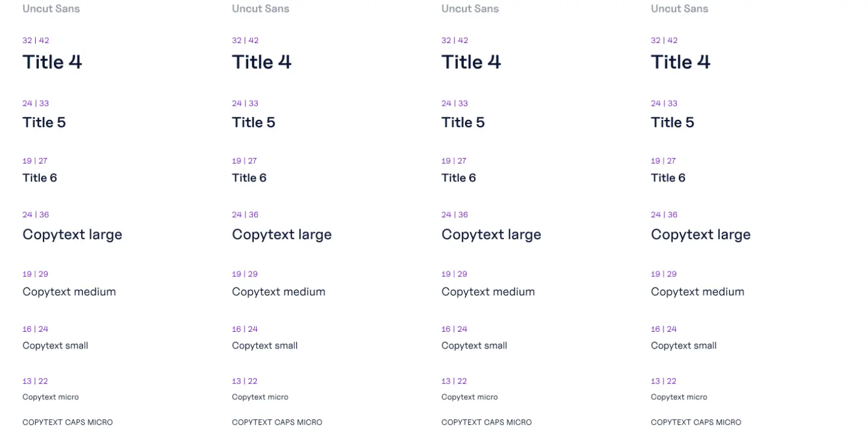Select COPYTEXT CAPS MICRO in fourth column
The image size is (868, 435).
696,422
